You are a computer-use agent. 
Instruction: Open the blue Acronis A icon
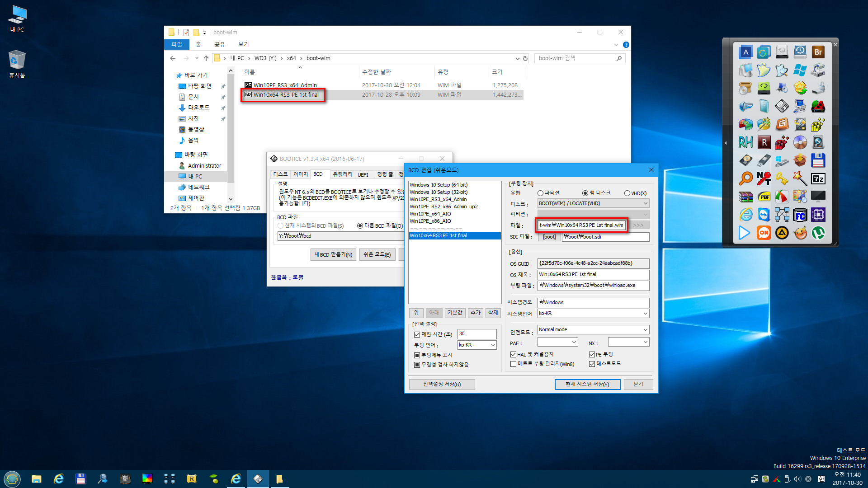pos(745,52)
